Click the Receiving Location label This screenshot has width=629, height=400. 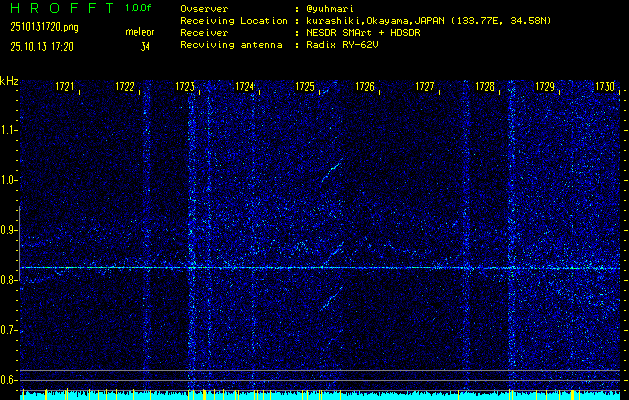click(234, 21)
